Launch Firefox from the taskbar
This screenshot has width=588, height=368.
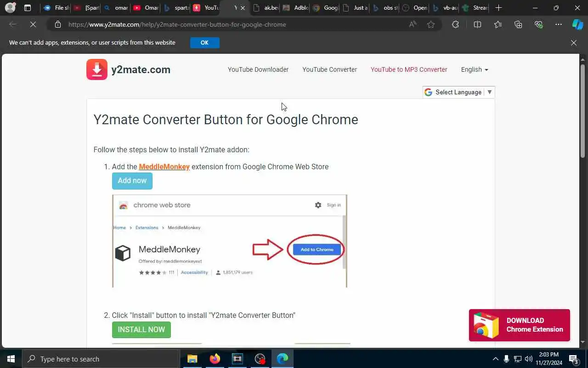(215, 359)
